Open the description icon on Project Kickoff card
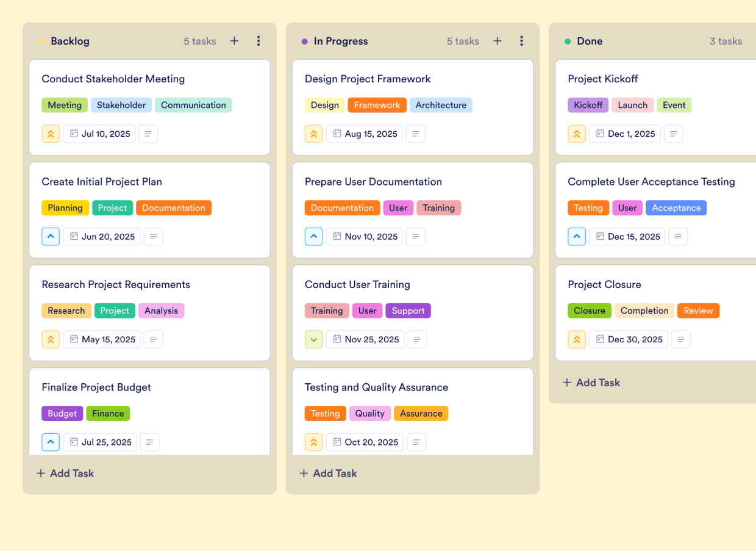Screen dimensions: 756x551 pos(673,134)
